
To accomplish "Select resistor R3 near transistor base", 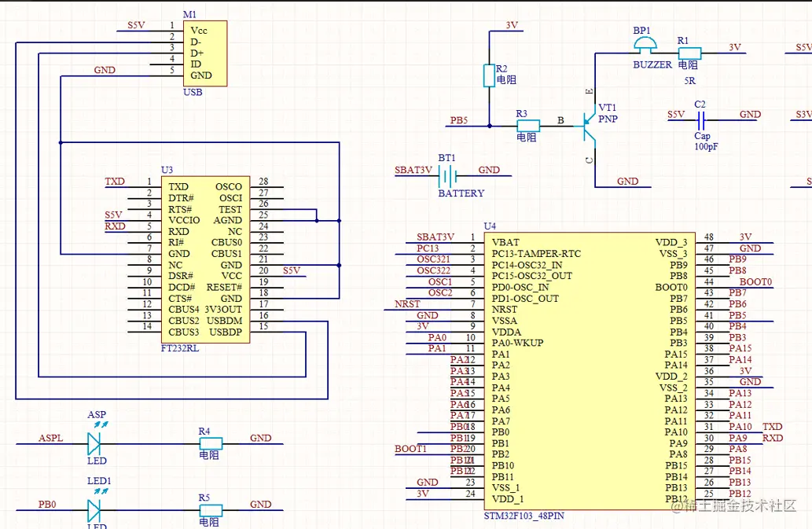I will 528,126.
